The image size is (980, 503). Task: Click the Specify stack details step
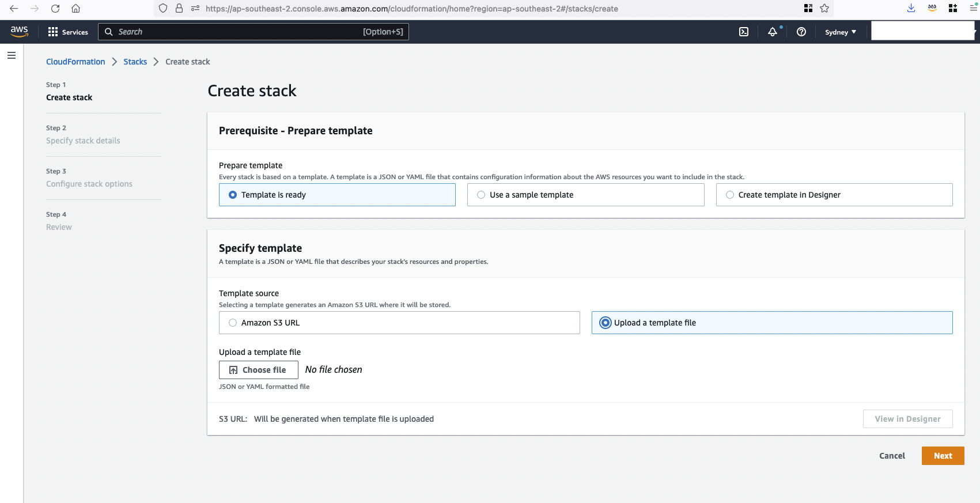tap(83, 141)
